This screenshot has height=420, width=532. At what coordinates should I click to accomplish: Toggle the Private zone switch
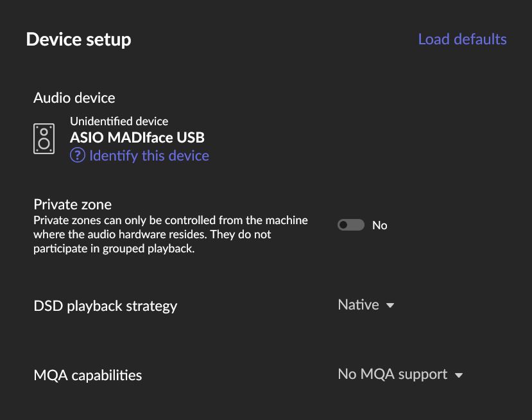tap(351, 225)
